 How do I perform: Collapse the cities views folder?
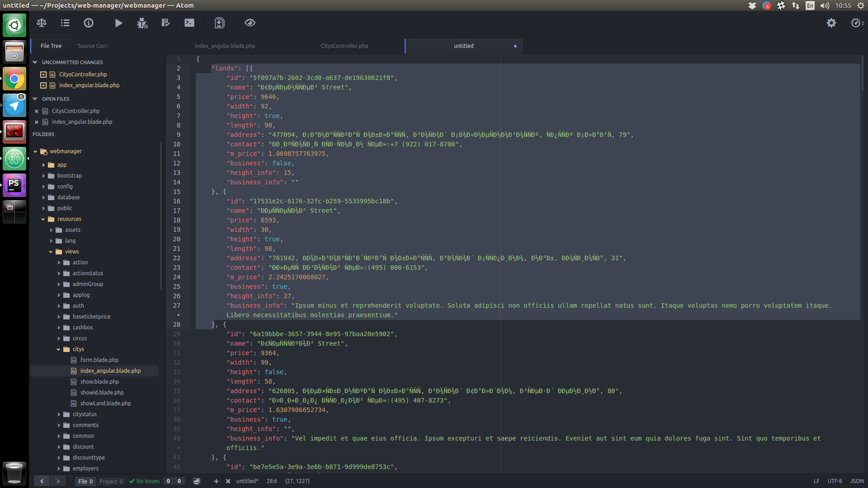pos(58,349)
